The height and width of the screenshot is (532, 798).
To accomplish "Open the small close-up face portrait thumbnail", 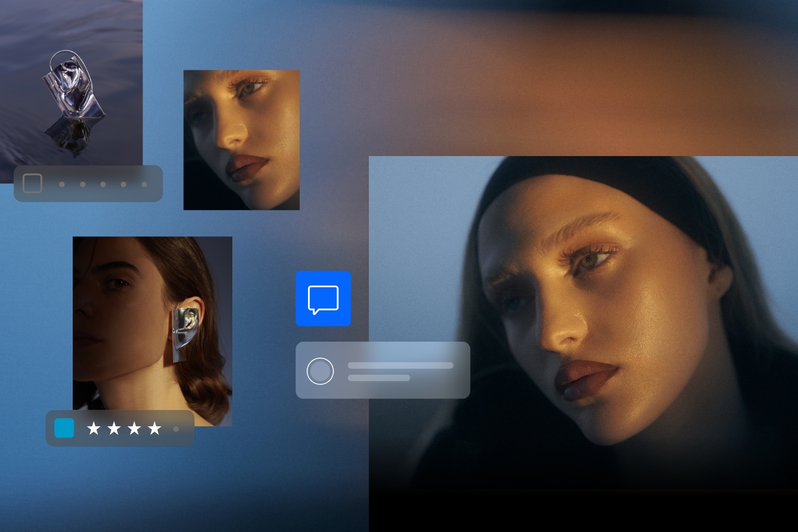I will pyautogui.click(x=241, y=140).
